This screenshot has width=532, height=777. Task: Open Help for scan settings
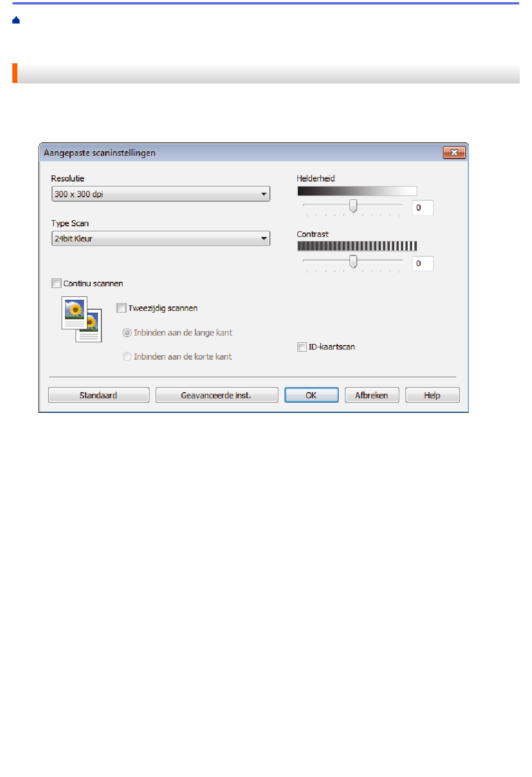click(432, 395)
